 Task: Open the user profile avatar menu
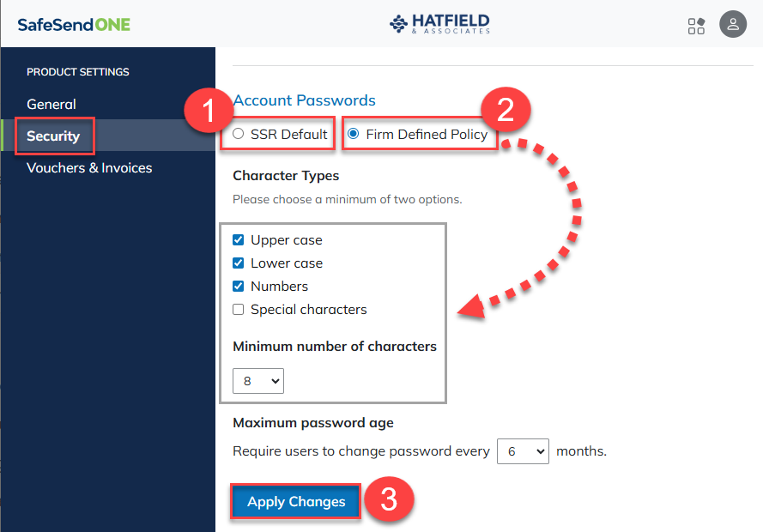[x=733, y=24]
